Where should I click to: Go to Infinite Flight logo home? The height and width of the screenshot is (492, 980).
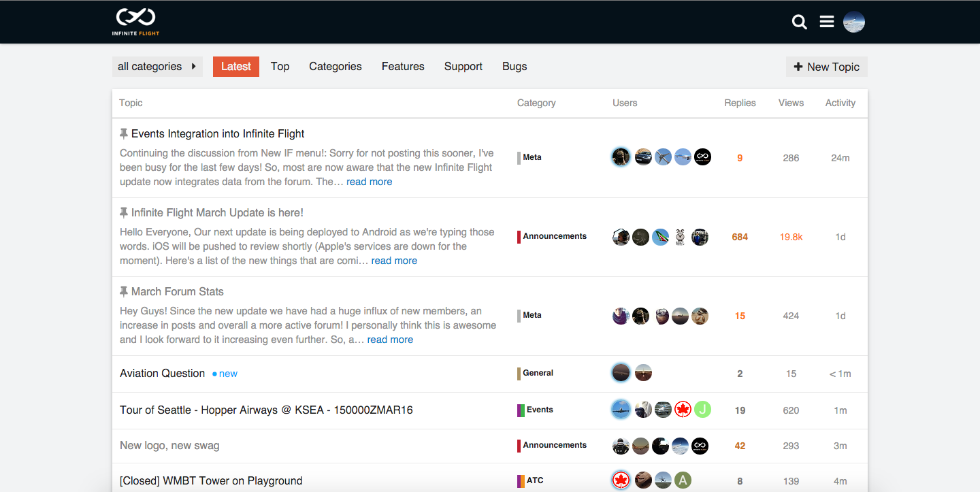click(x=136, y=22)
